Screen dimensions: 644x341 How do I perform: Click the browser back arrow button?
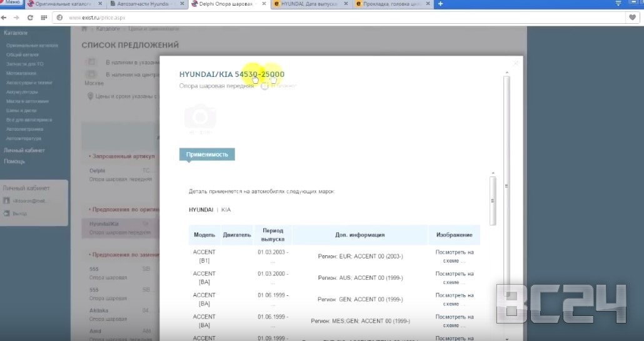(x=5, y=18)
